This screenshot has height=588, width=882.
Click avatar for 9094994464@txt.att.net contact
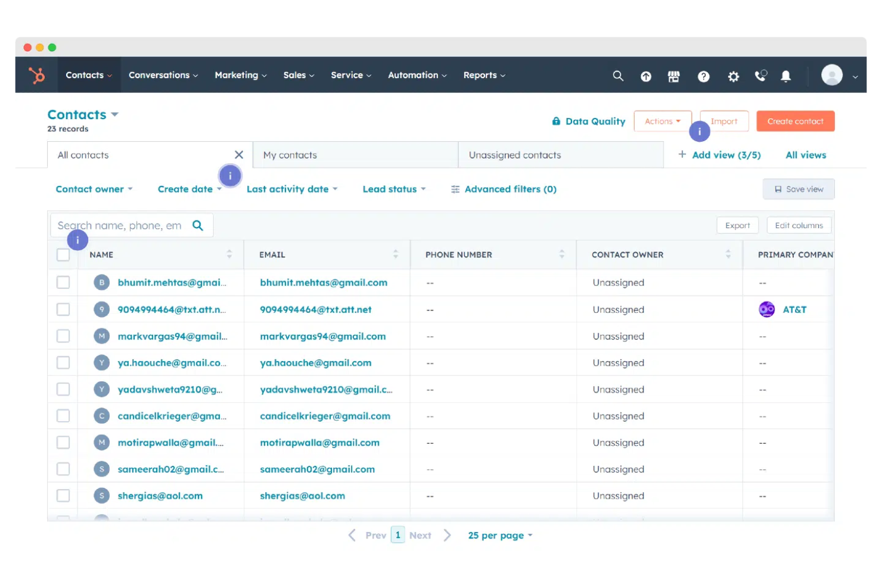point(102,309)
